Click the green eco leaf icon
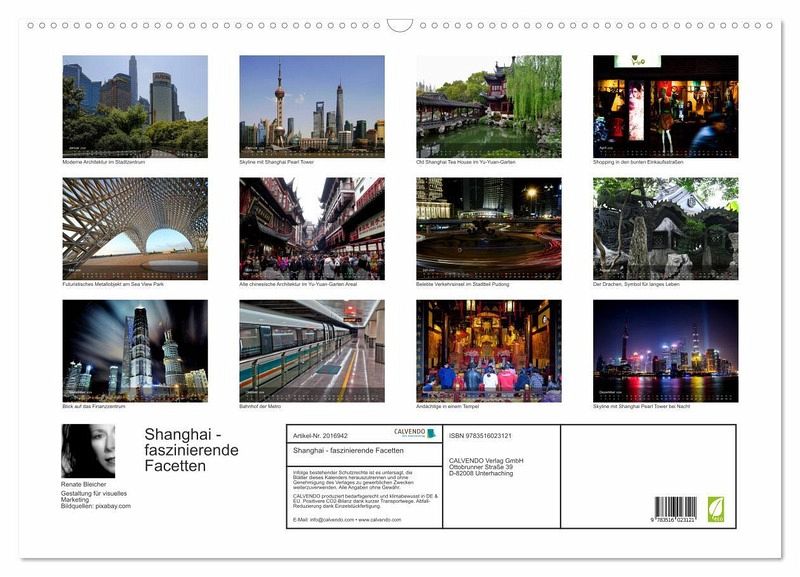 [716, 508]
